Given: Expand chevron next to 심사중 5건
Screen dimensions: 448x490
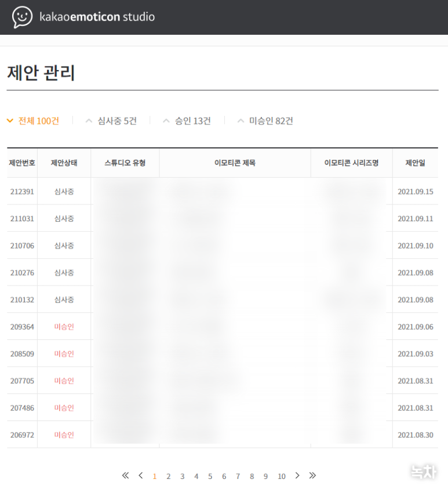Looking at the screenshot, I should (89, 120).
